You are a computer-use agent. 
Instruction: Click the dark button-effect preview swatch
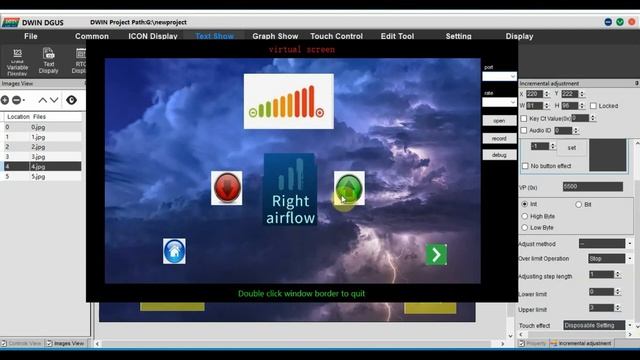tap(607, 155)
